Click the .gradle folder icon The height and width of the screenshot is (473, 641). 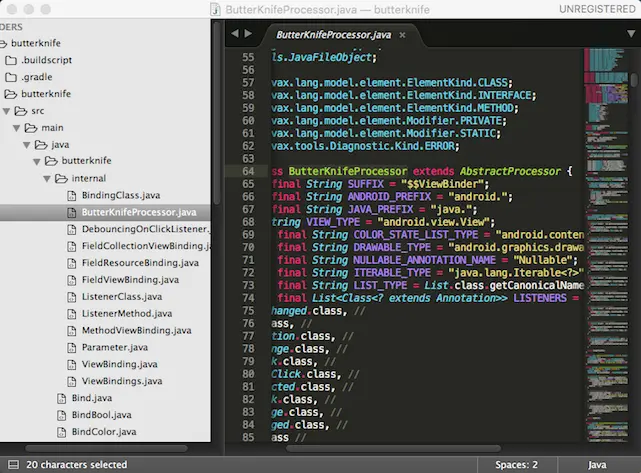[x=11, y=77]
